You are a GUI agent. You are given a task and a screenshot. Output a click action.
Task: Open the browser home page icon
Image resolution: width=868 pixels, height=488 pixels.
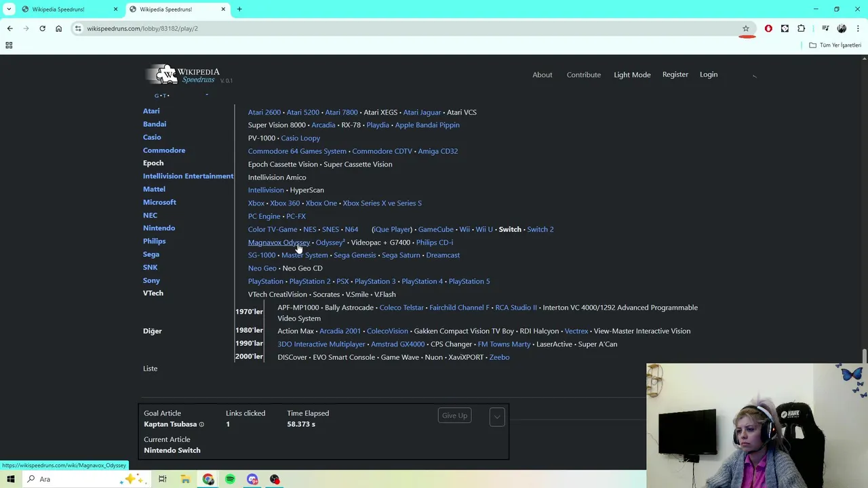[58, 28]
